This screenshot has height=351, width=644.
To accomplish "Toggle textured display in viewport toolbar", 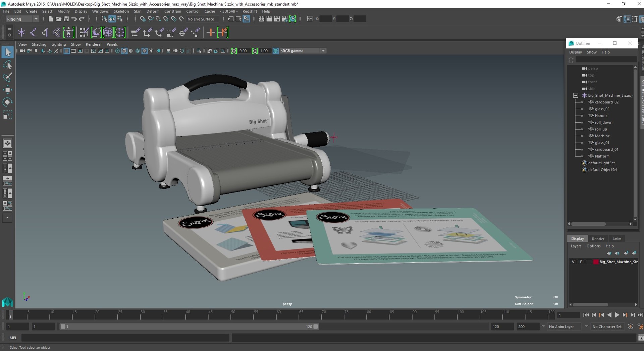I will tap(145, 51).
